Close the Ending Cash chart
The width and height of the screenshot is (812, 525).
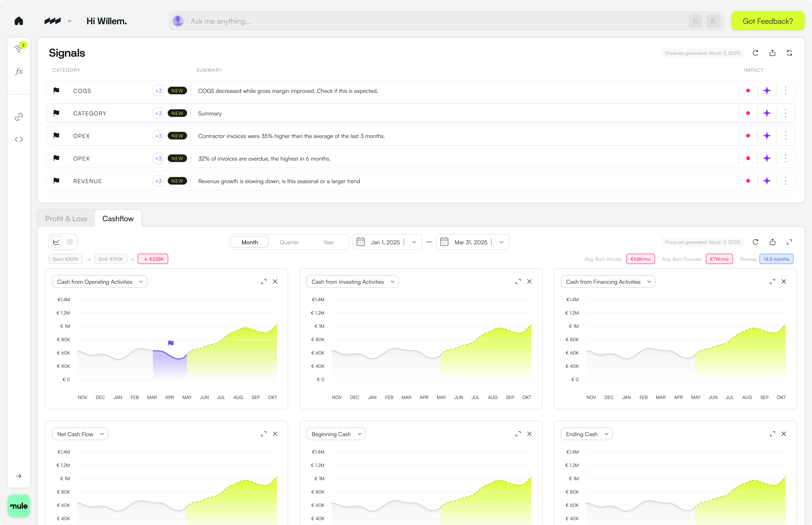784,434
